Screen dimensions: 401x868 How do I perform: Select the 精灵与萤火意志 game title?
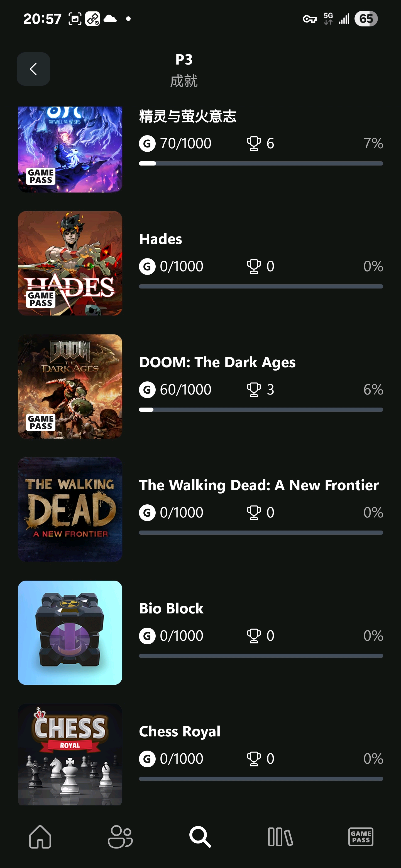point(187,116)
